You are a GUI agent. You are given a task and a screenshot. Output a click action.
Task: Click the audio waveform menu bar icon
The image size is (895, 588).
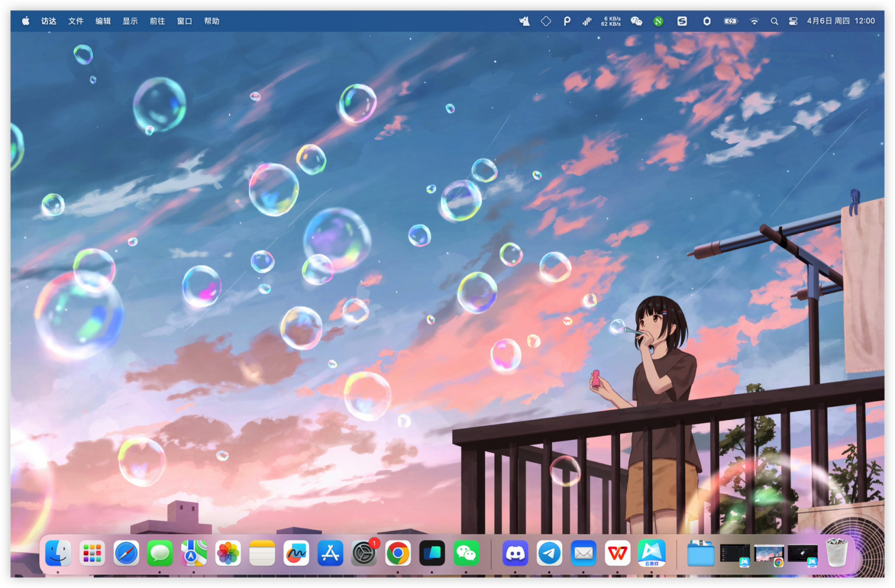(x=587, y=21)
